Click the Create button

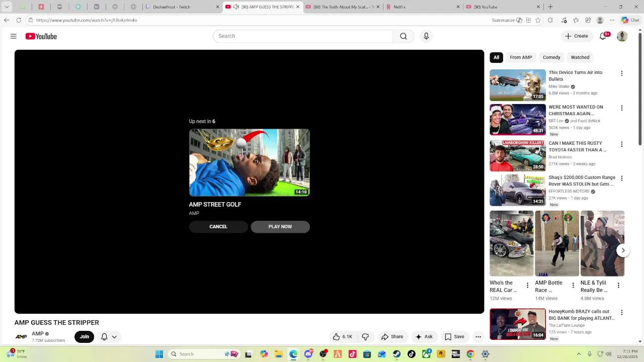coord(577,36)
